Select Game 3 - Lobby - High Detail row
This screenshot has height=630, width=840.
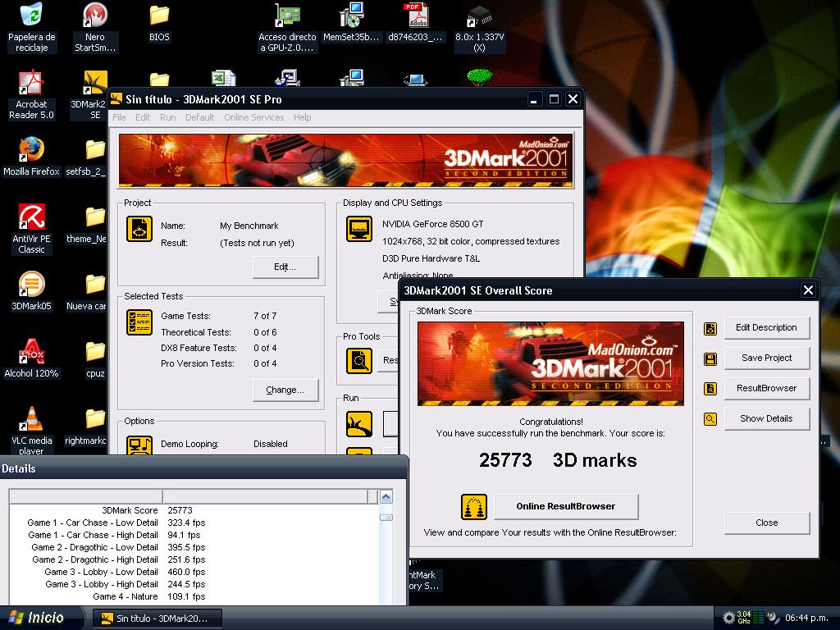click(194, 584)
